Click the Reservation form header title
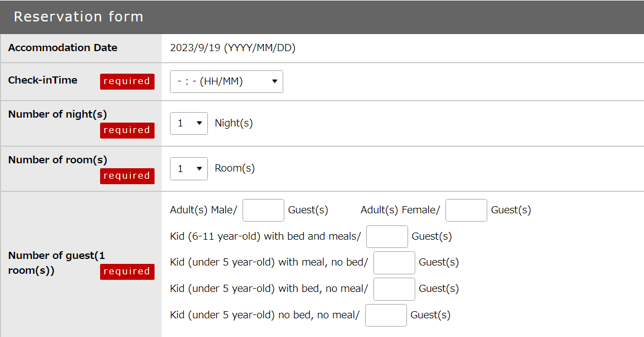This screenshot has width=644, height=337. pos(78,16)
